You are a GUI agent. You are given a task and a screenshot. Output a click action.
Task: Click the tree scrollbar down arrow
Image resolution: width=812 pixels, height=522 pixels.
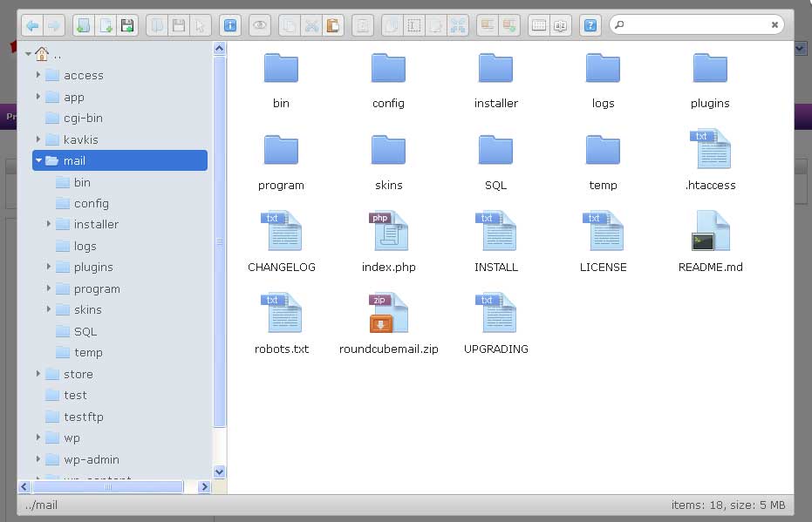pos(219,471)
